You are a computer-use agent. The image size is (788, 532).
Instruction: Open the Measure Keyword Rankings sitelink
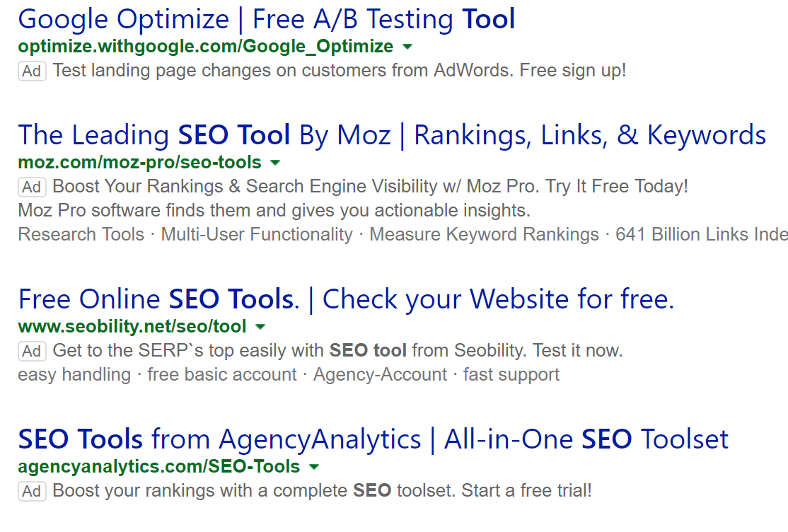(484, 234)
